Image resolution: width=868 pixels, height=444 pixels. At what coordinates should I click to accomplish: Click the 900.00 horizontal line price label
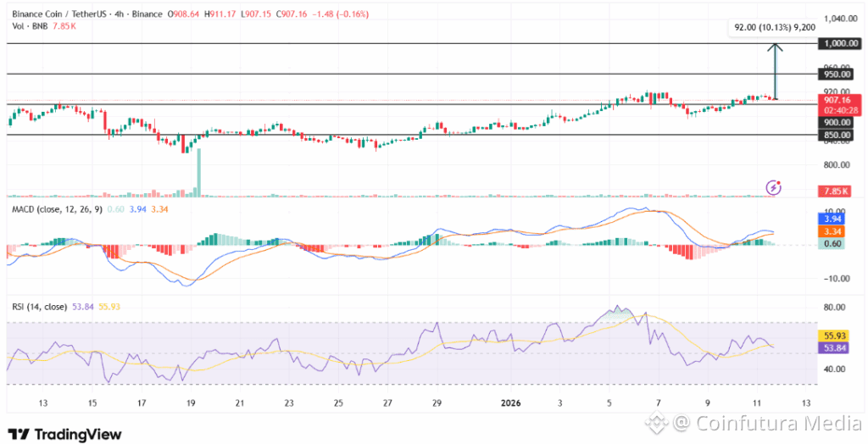point(837,122)
